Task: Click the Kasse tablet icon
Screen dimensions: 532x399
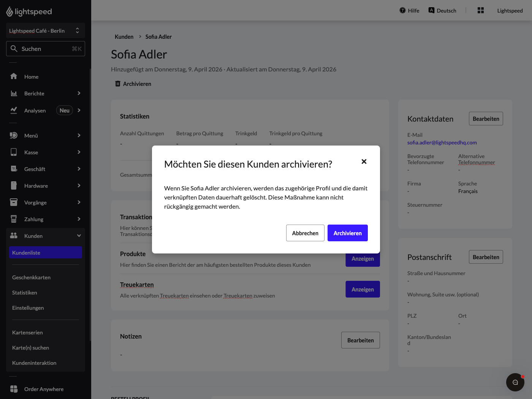Action: point(14,152)
